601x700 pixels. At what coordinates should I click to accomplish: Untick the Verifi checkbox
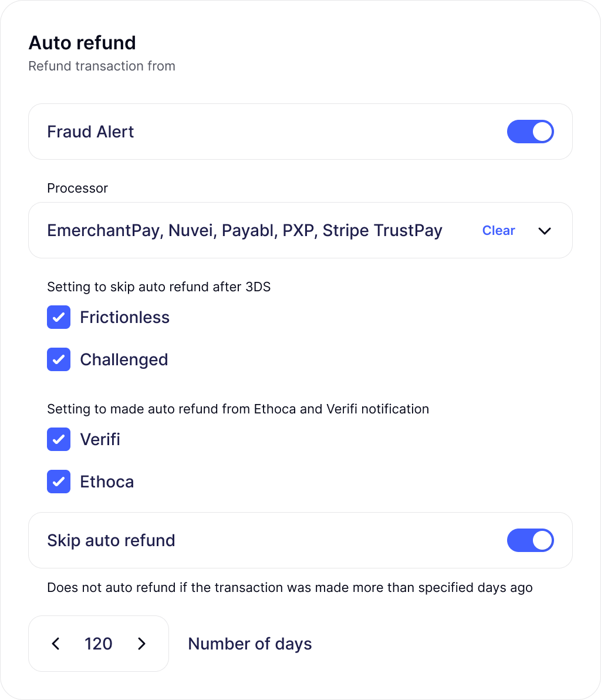(59, 439)
